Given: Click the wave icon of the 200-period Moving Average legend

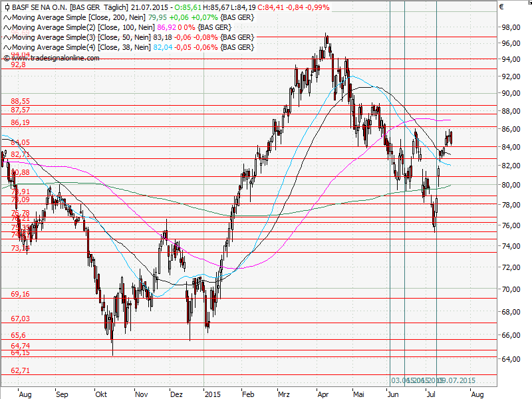Looking at the screenshot, I should 6,19.
